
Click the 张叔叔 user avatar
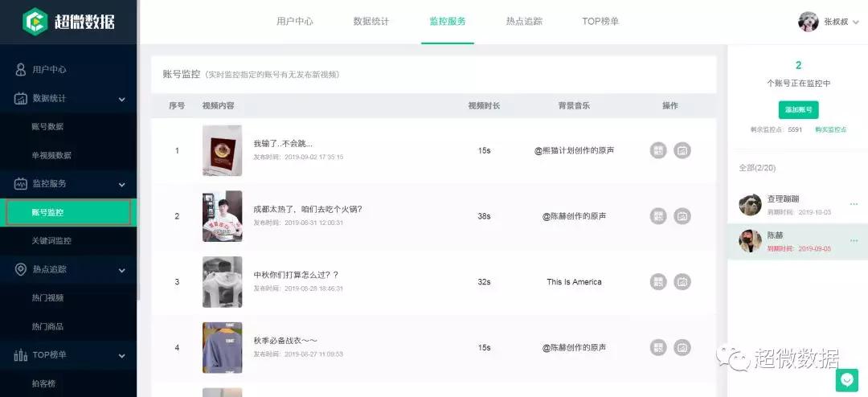tap(808, 22)
